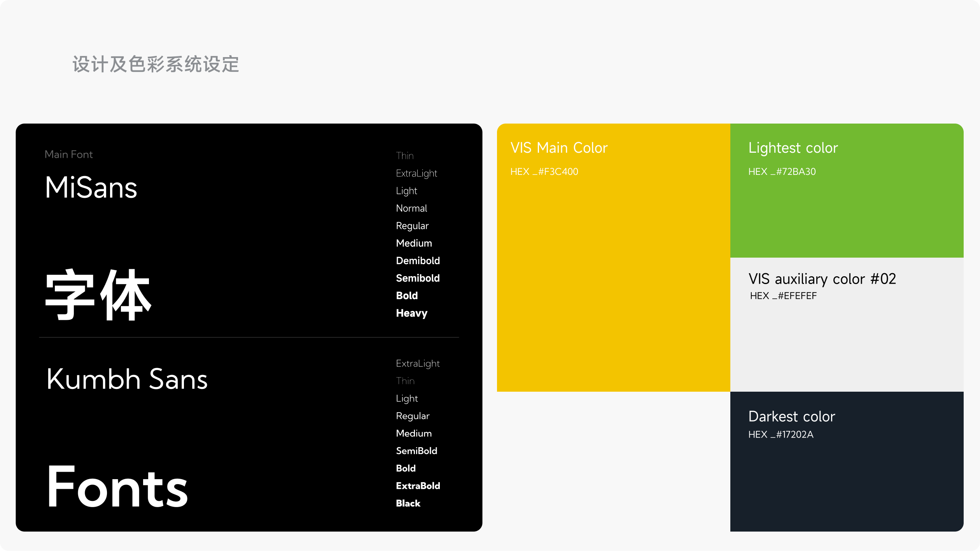This screenshot has width=980, height=551.
Task: Click the Kumbh Sans font title
Action: pos(127,379)
